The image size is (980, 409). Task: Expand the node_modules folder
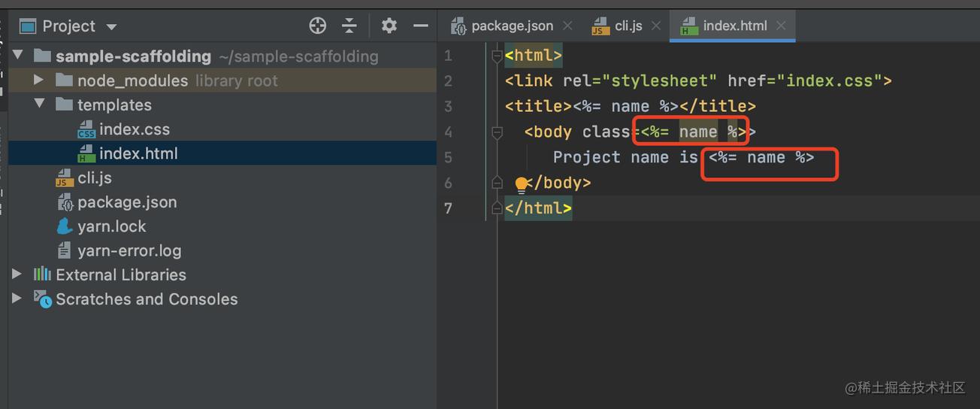click(x=39, y=80)
